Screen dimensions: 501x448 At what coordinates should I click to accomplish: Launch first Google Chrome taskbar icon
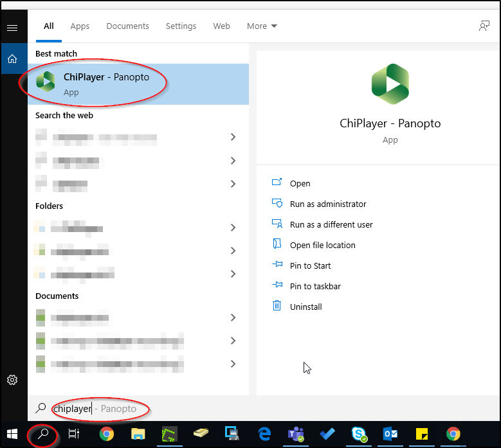coord(106,434)
